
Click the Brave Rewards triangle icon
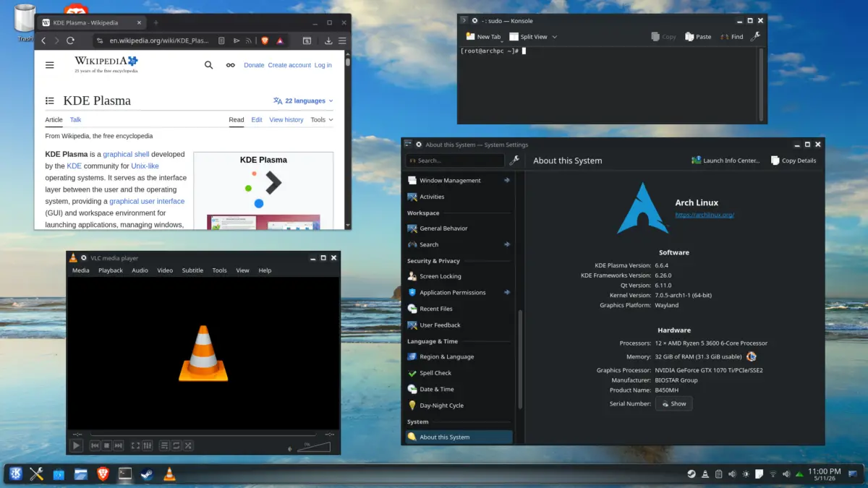pos(280,41)
